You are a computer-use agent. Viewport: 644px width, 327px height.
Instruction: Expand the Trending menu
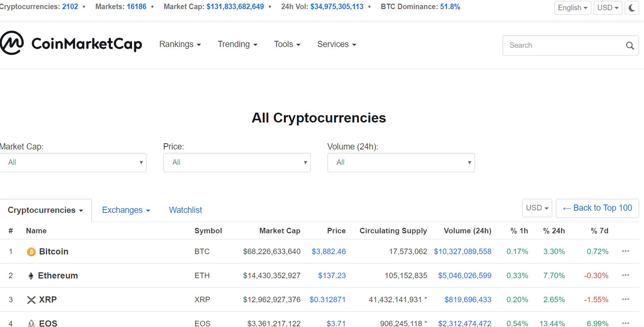click(238, 44)
